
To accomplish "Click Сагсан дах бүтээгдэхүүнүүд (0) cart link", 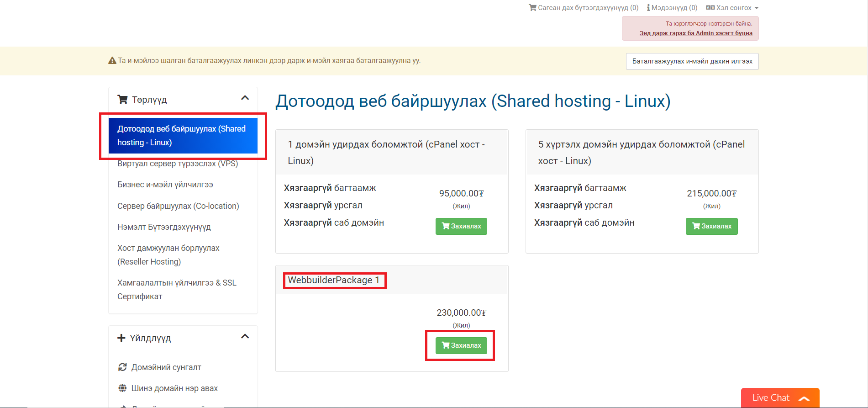I will [x=584, y=8].
